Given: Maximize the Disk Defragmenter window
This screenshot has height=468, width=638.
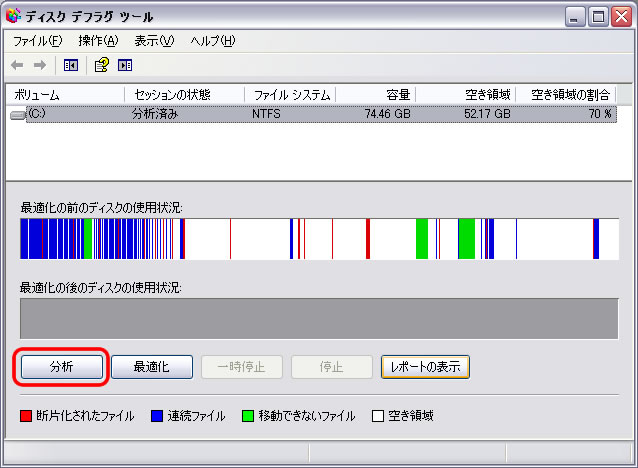Looking at the screenshot, I should click(x=598, y=17).
